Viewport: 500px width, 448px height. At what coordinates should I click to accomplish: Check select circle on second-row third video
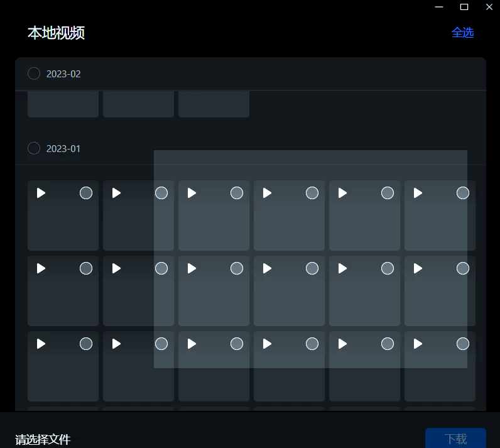coord(237,268)
